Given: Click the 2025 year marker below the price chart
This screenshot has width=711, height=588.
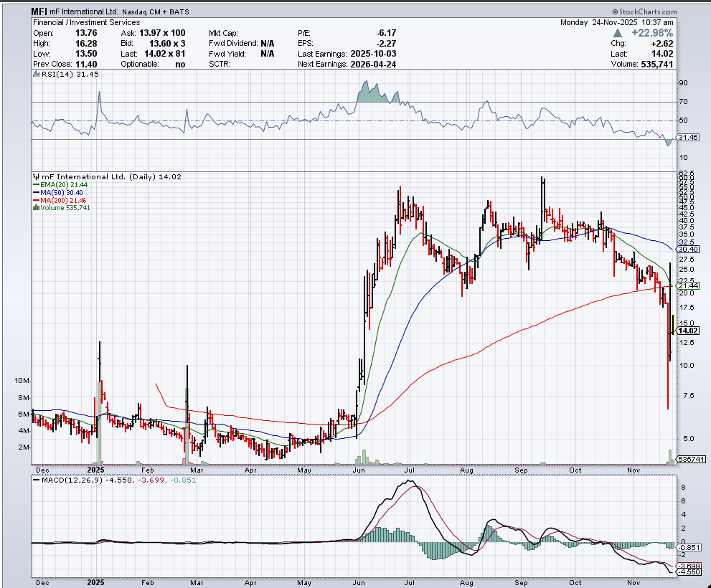Looking at the screenshot, I should point(96,469).
